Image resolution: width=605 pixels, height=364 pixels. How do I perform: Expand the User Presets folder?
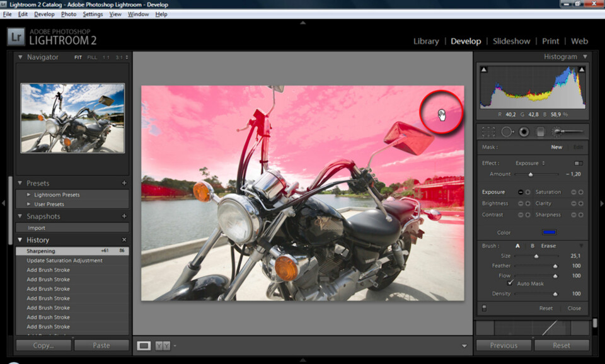[28, 205]
